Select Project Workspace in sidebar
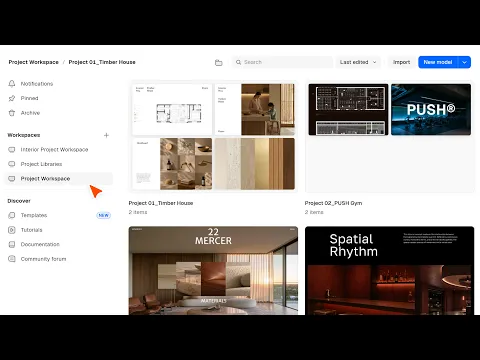This screenshot has width=480, height=360. pyautogui.click(x=59, y=179)
